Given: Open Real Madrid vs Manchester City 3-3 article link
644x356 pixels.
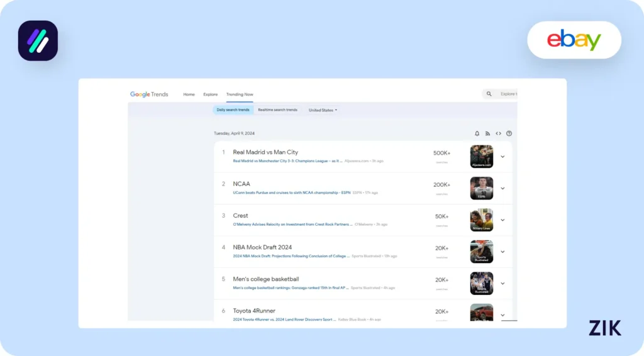Looking at the screenshot, I should (x=287, y=161).
